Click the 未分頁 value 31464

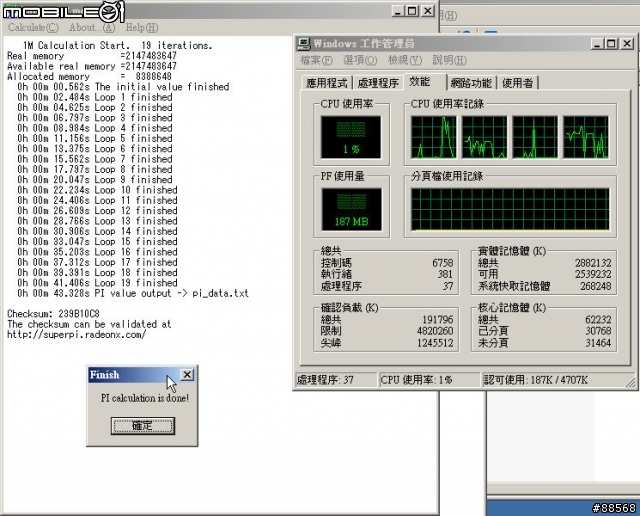pyautogui.click(x=598, y=343)
